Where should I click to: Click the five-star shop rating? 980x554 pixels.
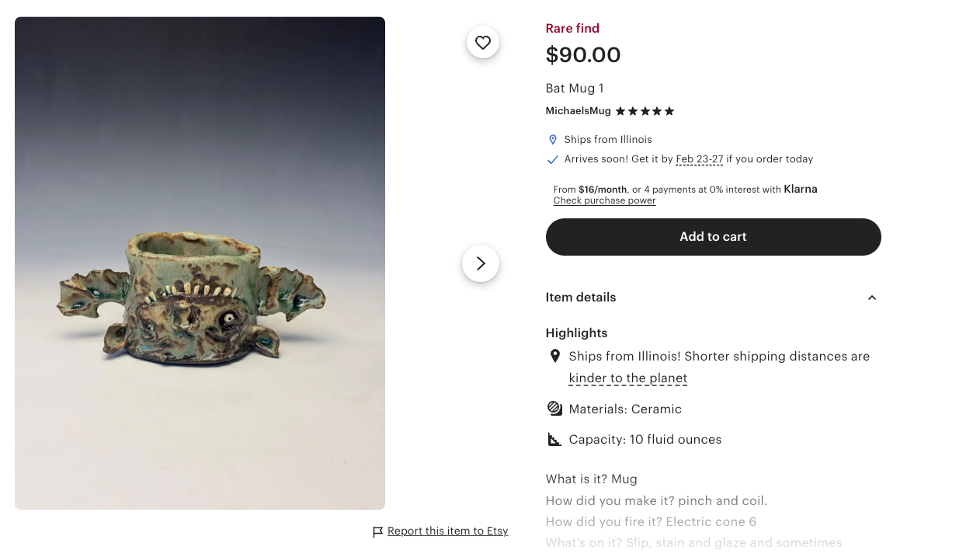coord(645,111)
